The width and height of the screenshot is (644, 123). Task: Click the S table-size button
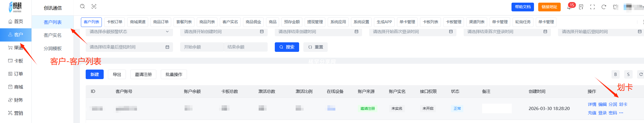628,74
